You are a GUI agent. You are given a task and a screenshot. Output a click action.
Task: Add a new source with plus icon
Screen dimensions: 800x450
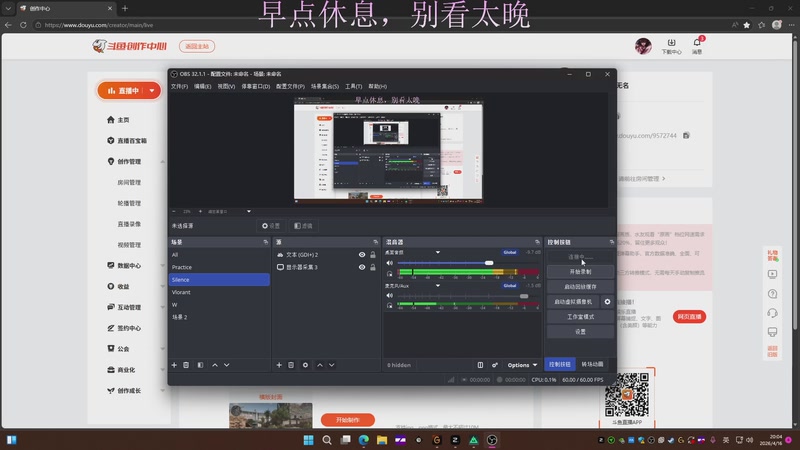[x=279, y=365]
